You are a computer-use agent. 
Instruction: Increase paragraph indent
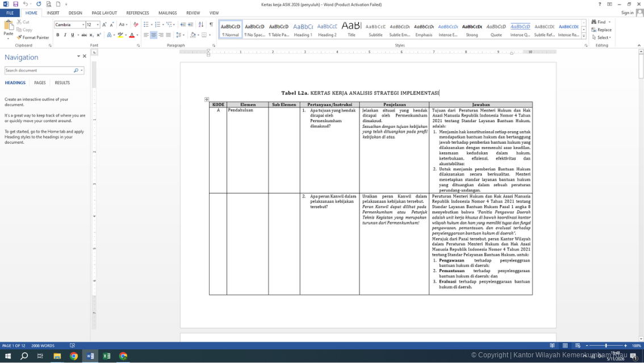tap(191, 24)
